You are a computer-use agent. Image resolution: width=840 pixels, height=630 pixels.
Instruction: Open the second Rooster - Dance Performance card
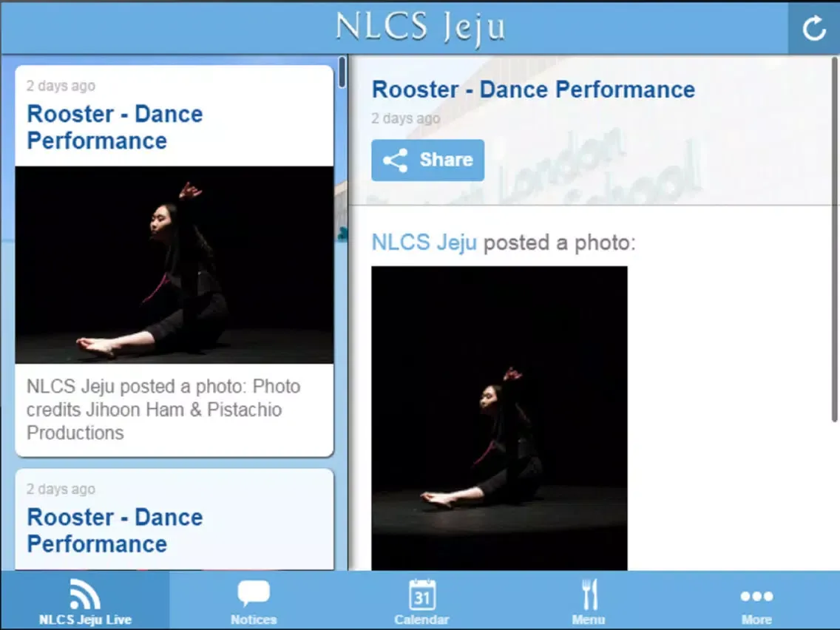(x=174, y=519)
